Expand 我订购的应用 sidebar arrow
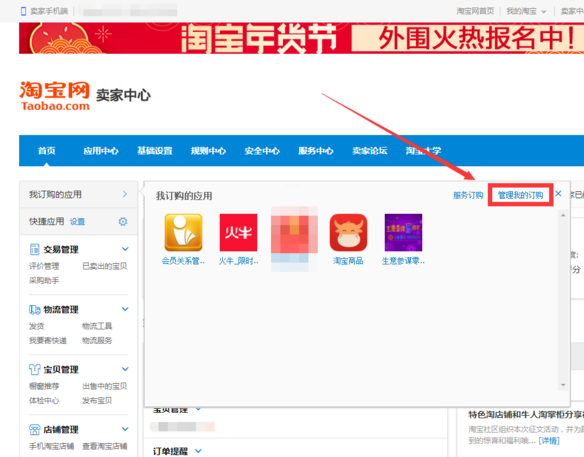This screenshot has width=584, height=457. (x=125, y=194)
